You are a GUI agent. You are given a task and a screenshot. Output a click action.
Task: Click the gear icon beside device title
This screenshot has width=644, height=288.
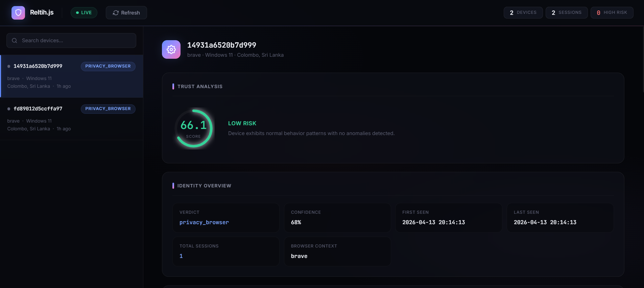point(171,50)
